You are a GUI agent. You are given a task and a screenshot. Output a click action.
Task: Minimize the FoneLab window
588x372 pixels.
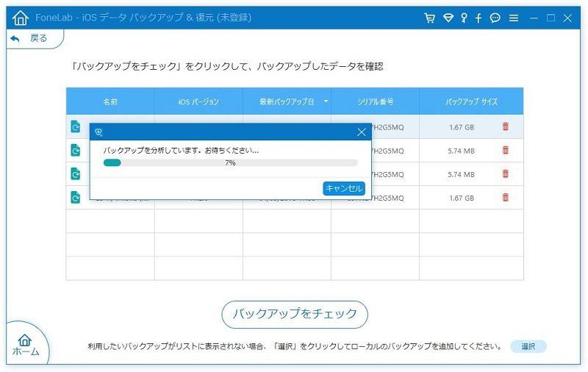(x=534, y=18)
